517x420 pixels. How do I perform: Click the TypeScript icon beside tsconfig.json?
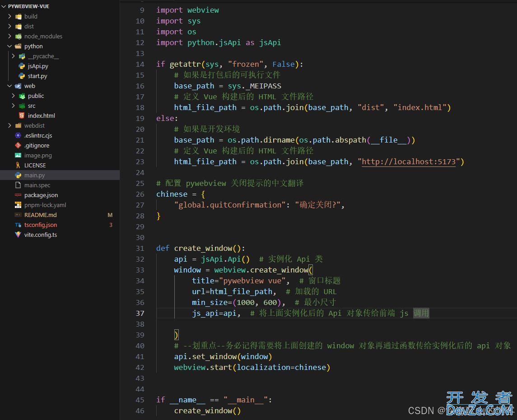tap(18, 225)
